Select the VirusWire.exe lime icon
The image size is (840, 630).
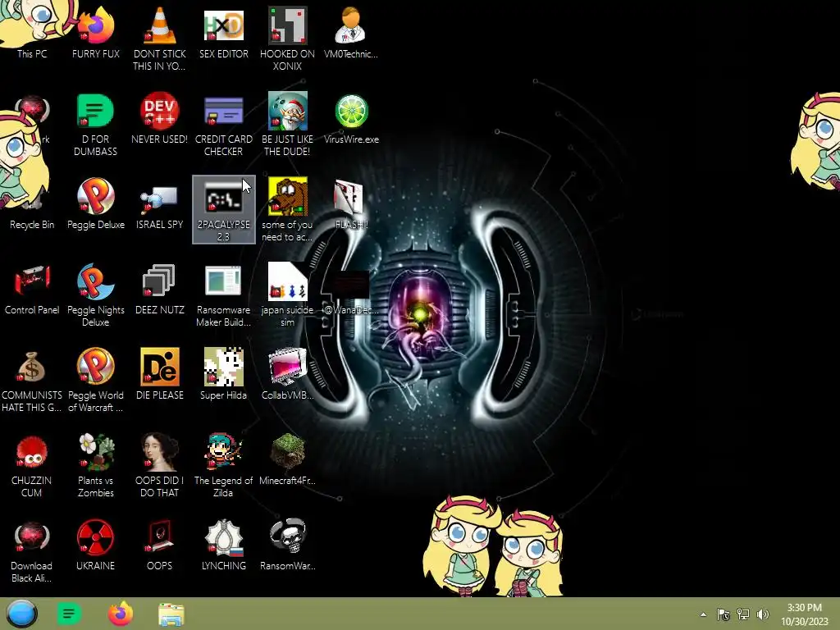[351, 118]
